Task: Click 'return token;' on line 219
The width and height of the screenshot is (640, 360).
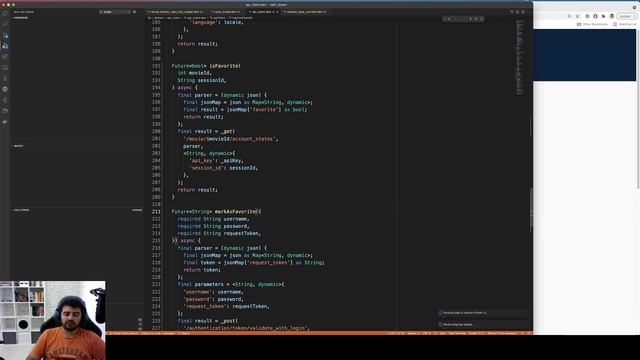Action: pyautogui.click(x=202, y=270)
